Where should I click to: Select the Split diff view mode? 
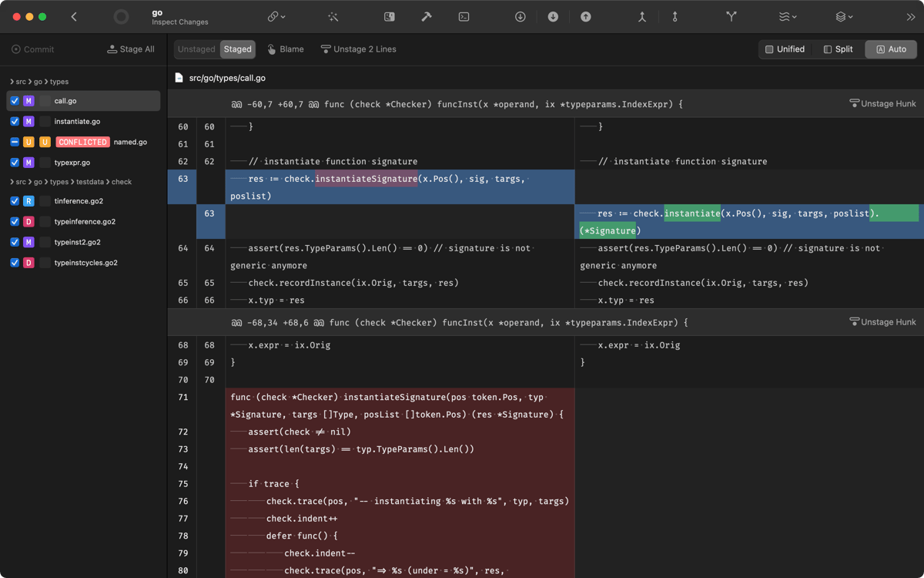(838, 49)
